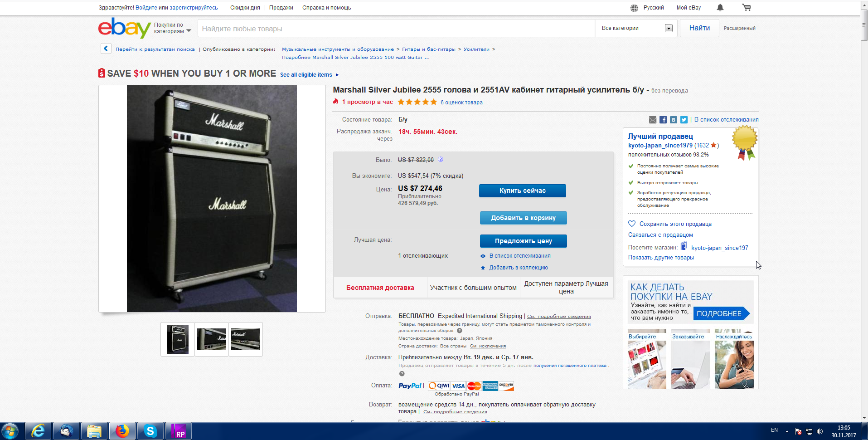This screenshot has width=868, height=440.
Task: Open Firefox from the taskbar
Action: tap(122, 431)
